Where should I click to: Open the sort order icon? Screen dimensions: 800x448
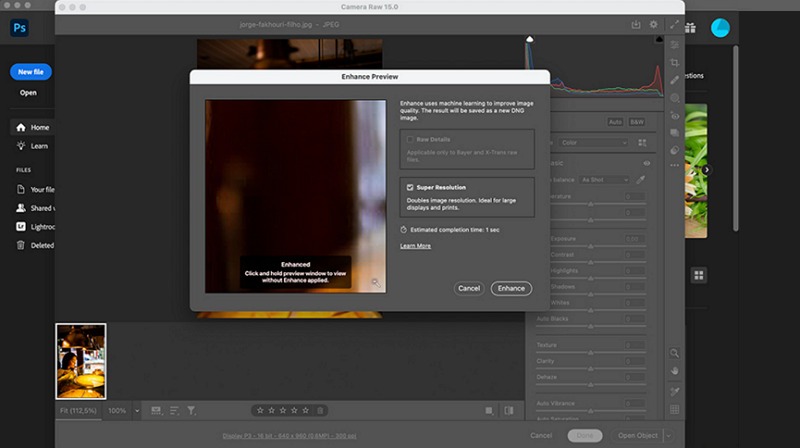point(174,411)
